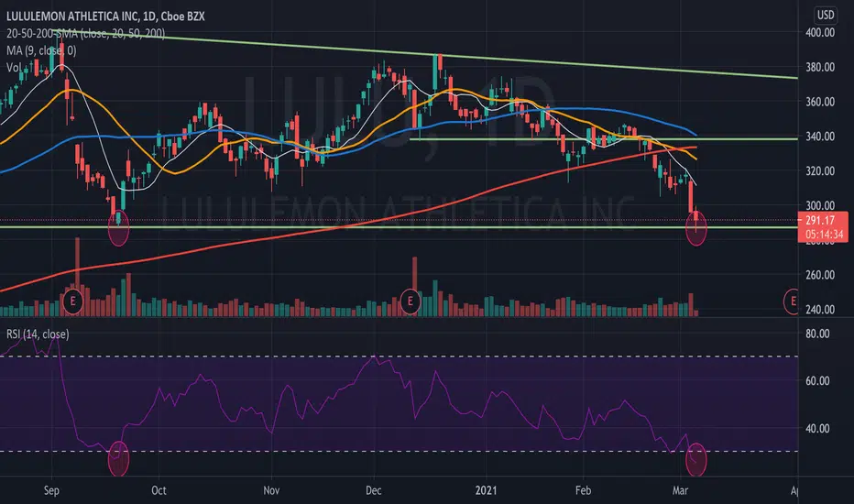Click the 240.00 price axis label
This screenshot has height=504, width=854.
[820, 309]
